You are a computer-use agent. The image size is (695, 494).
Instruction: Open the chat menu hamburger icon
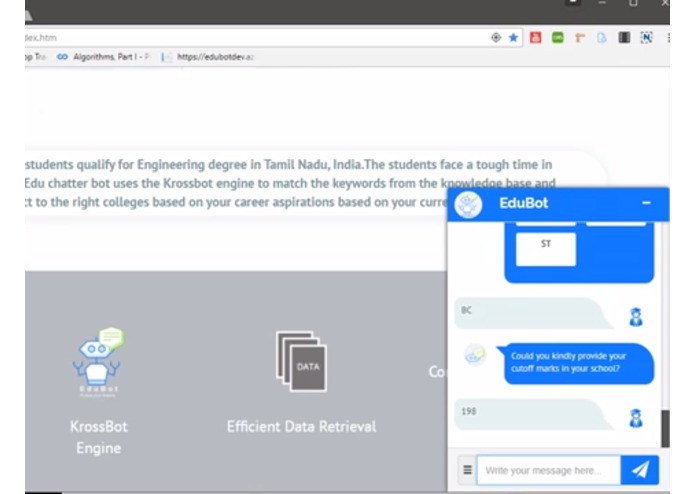(467, 470)
